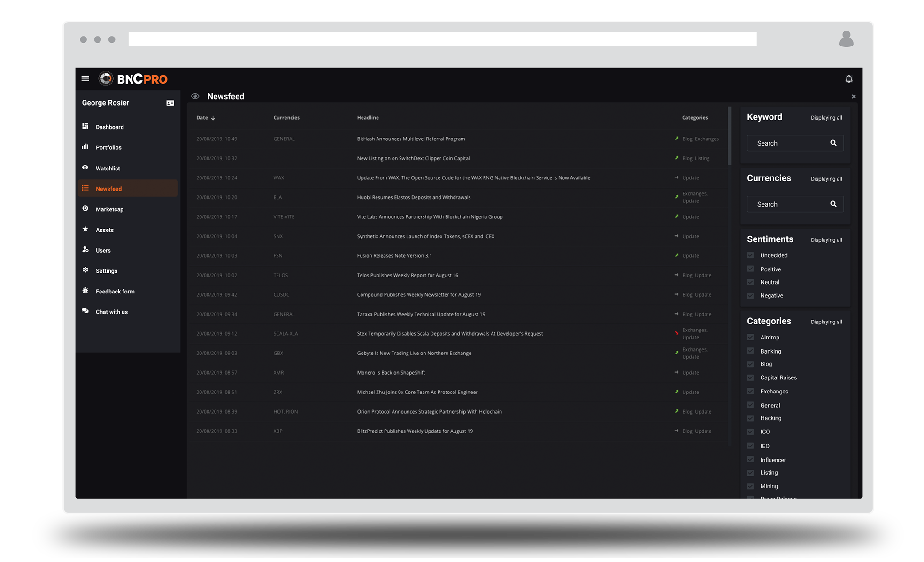The image size is (924, 562).
Task: Toggle the Hacking category checkbox
Action: pos(750,418)
